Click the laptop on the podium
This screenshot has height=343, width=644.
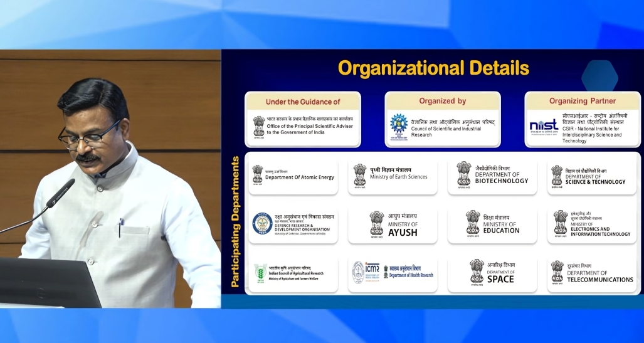click(48, 283)
